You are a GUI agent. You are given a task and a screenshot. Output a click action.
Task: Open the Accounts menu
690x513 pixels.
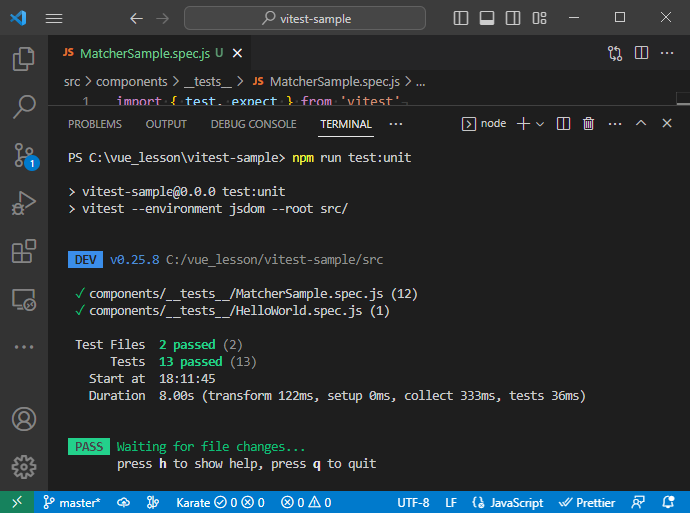[x=24, y=419]
